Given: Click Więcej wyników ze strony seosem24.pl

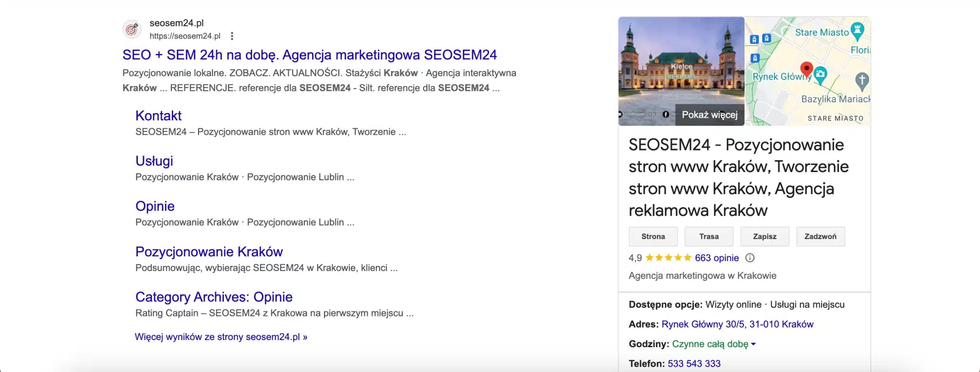Looking at the screenshot, I should pos(221,337).
